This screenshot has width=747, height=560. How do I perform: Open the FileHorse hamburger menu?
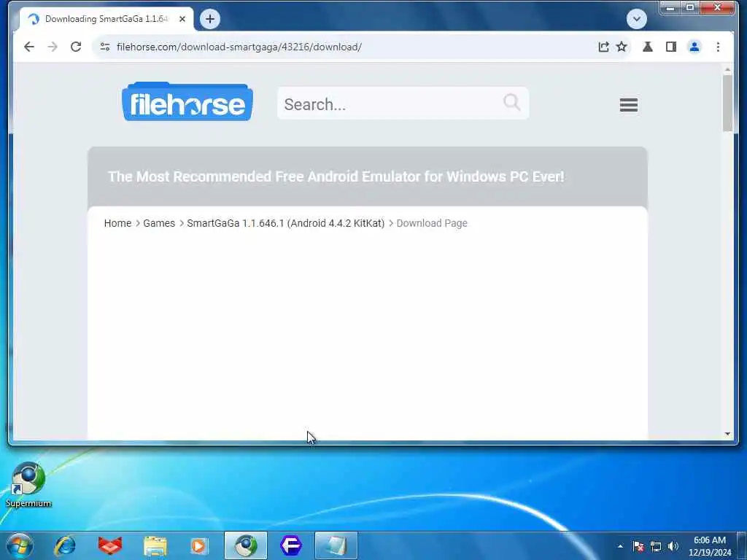pos(628,105)
